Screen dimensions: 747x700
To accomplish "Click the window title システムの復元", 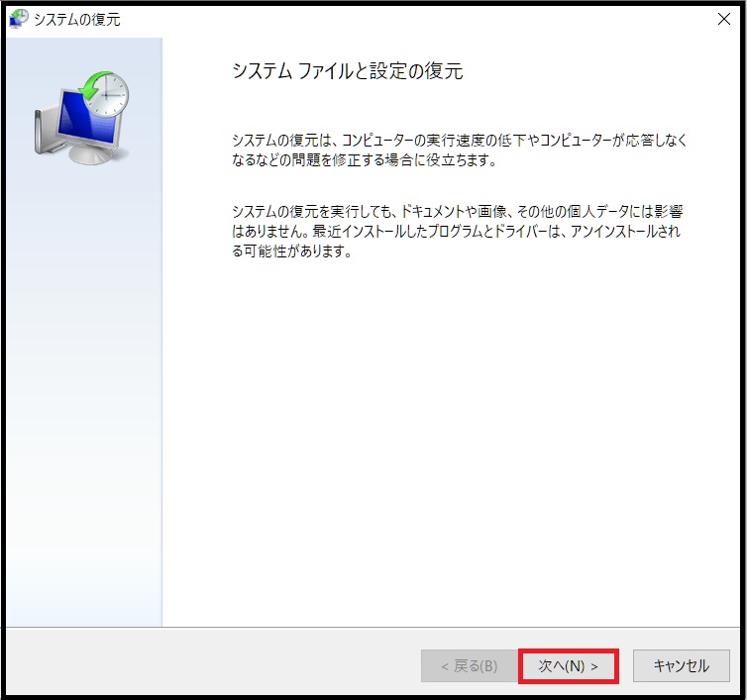I will click(77, 20).
